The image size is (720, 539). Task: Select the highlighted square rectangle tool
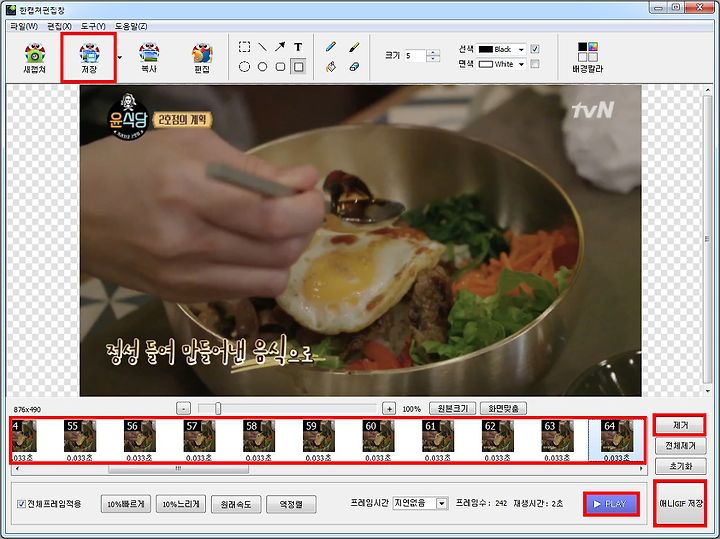(x=298, y=67)
